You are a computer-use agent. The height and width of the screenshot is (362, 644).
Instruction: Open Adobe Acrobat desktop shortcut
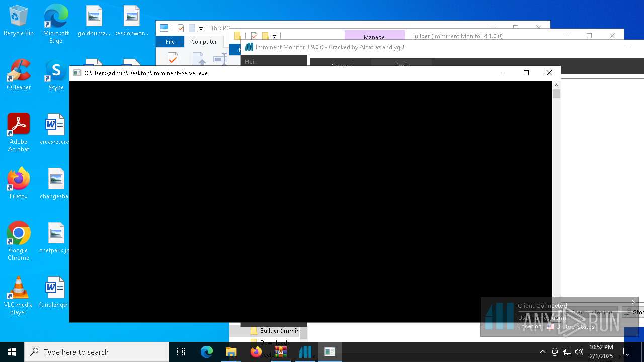18,133
